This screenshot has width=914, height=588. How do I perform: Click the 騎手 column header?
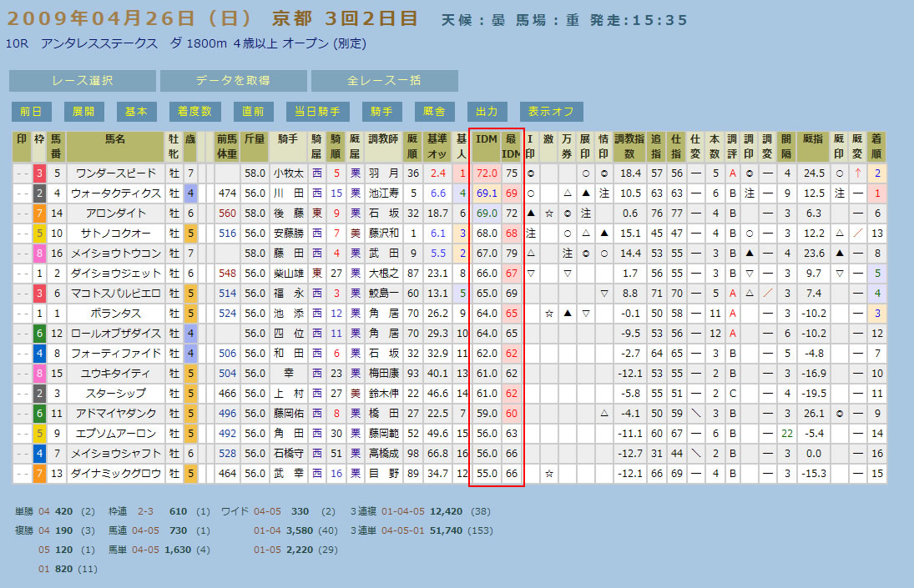pos(288,146)
